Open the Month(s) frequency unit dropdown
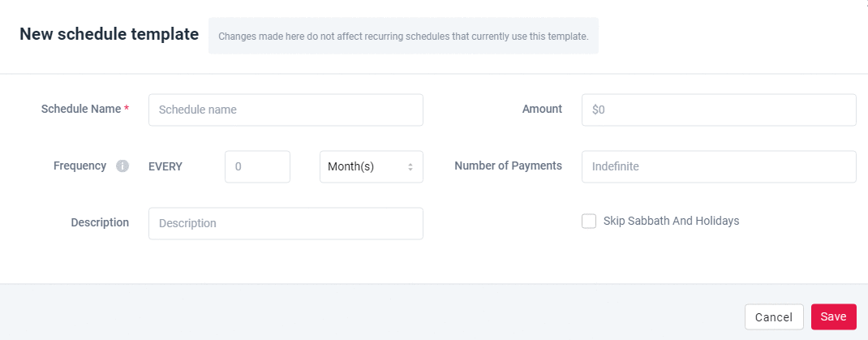The width and height of the screenshot is (868, 340). (371, 166)
